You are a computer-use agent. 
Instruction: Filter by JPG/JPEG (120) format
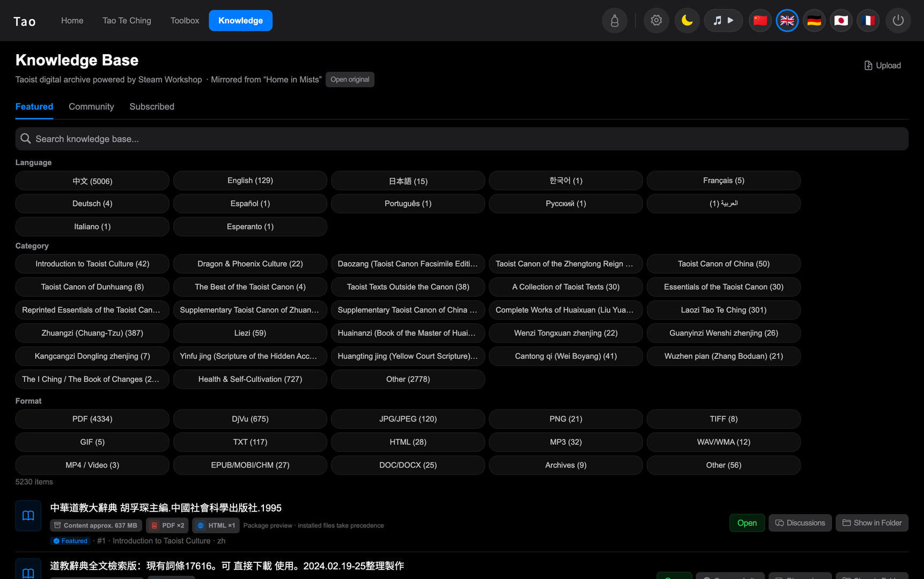(408, 419)
